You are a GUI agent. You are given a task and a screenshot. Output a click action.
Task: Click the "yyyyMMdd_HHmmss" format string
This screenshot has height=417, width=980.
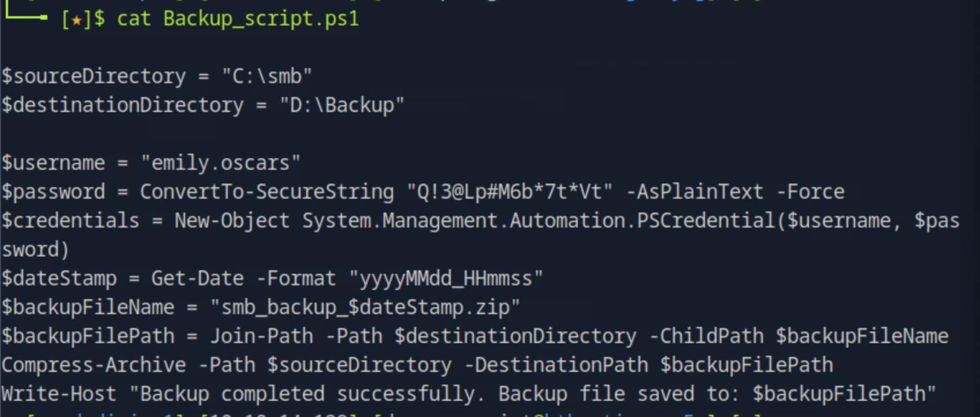(446, 278)
